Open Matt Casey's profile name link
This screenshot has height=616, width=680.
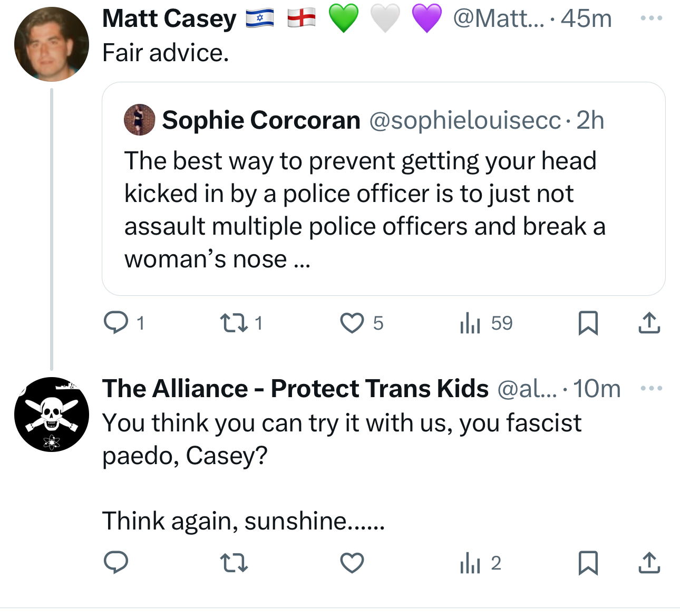[x=169, y=19]
